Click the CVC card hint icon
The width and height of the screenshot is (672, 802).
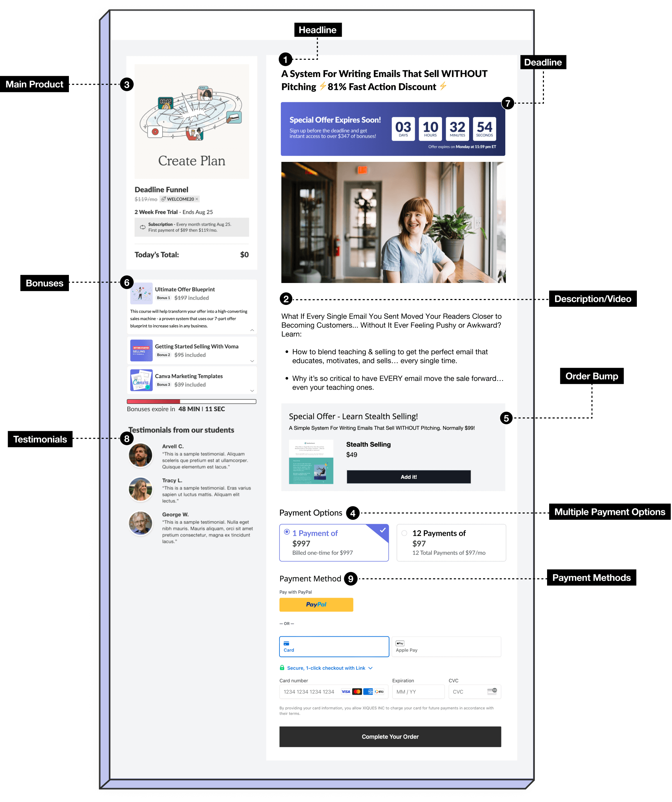[x=492, y=691]
